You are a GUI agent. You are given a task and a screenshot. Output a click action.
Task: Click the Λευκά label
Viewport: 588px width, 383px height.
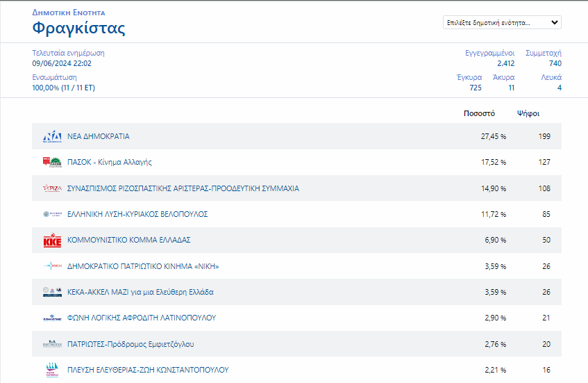[x=551, y=77]
